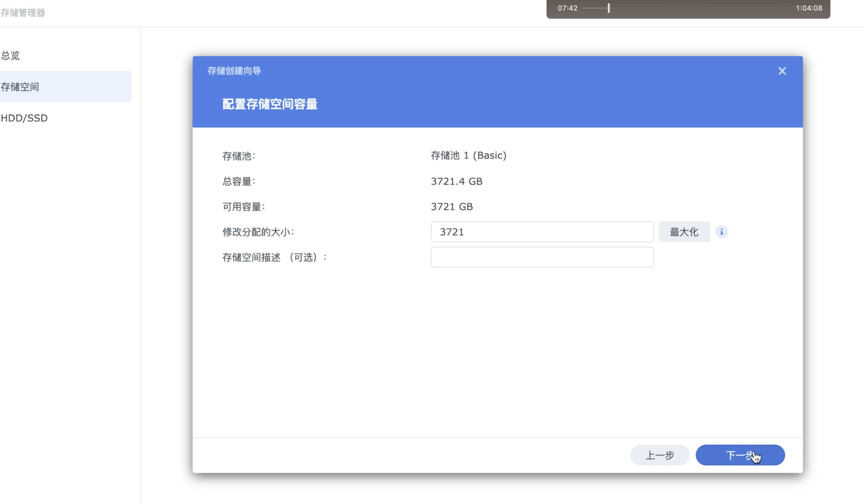This screenshot has width=864, height=504.
Task: Click the 存储创建向导 title bar text
Action: click(234, 71)
